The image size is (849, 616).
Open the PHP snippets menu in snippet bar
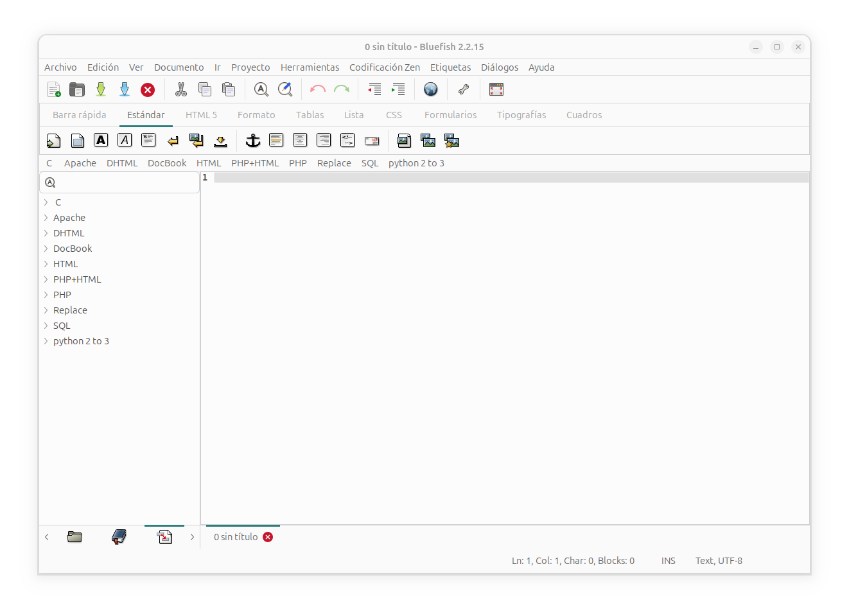pyautogui.click(x=298, y=163)
